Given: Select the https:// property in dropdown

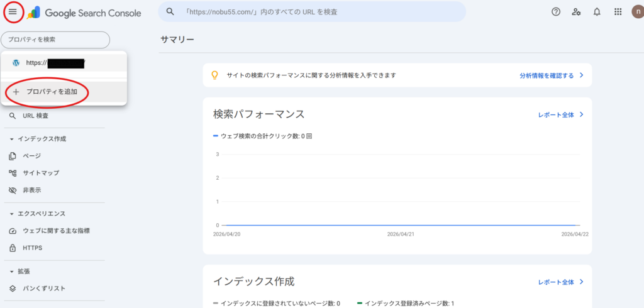Looking at the screenshot, I should click(55, 63).
